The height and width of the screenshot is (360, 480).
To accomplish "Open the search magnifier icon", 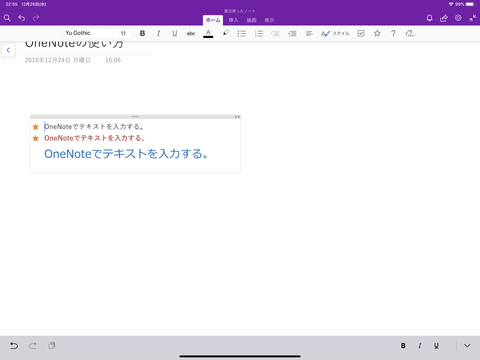I will [x=7, y=18].
